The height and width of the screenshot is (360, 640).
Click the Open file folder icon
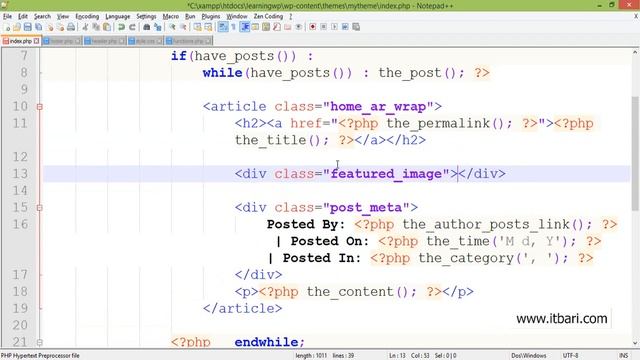(x=17, y=27)
